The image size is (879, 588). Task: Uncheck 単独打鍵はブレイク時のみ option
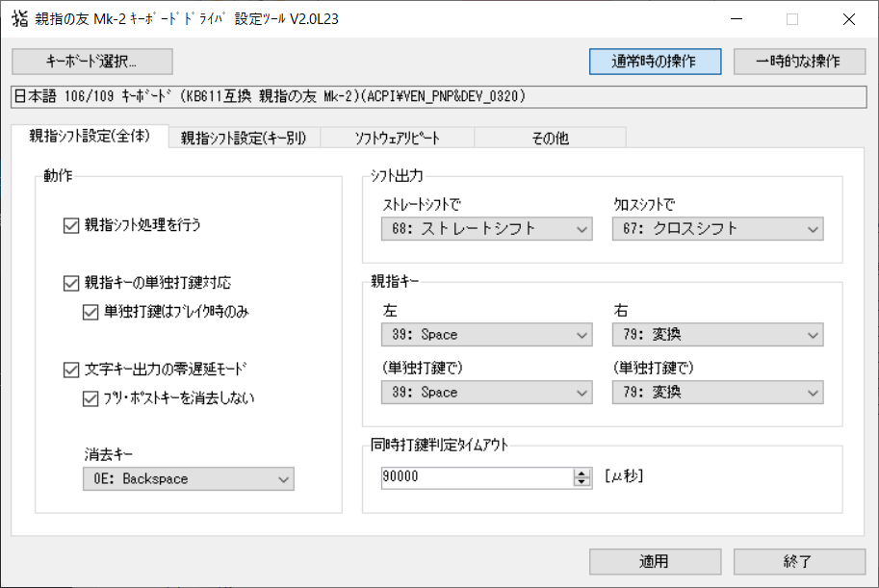tap(90, 312)
